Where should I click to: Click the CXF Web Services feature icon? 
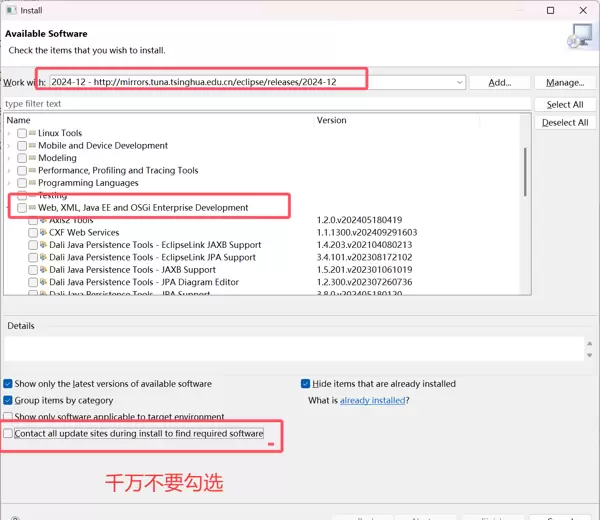44,232
